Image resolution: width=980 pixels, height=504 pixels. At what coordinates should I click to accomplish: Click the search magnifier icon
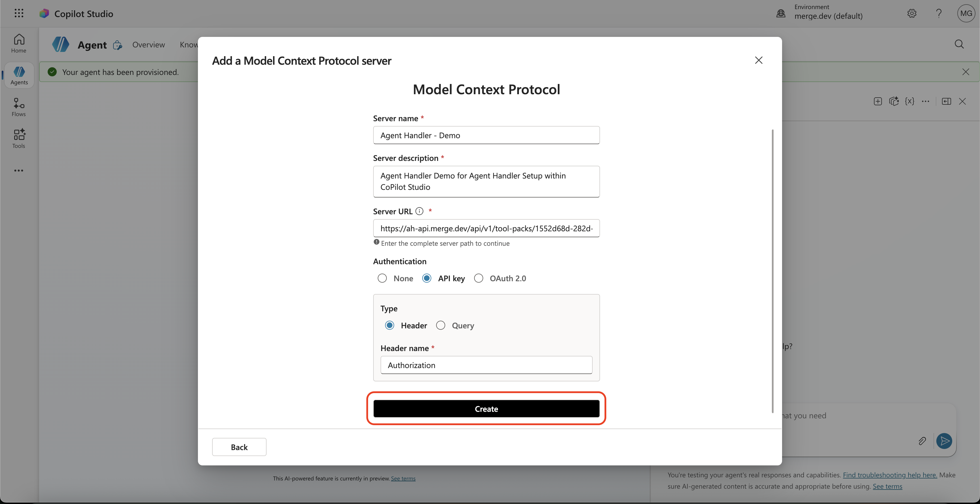(959, 44)
